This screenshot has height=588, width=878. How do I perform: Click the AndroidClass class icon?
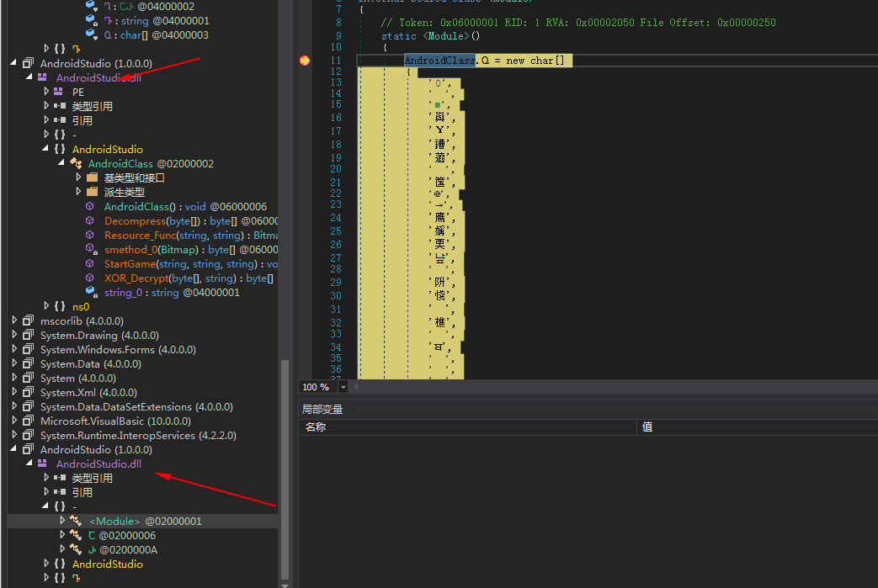click(x=76, y=163)
